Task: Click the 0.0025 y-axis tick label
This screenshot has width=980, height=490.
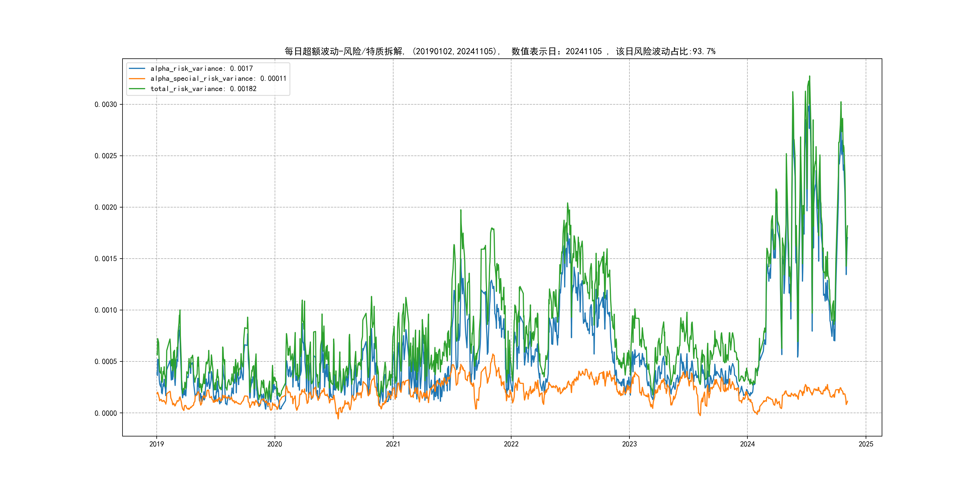Action: pos(106,156)
